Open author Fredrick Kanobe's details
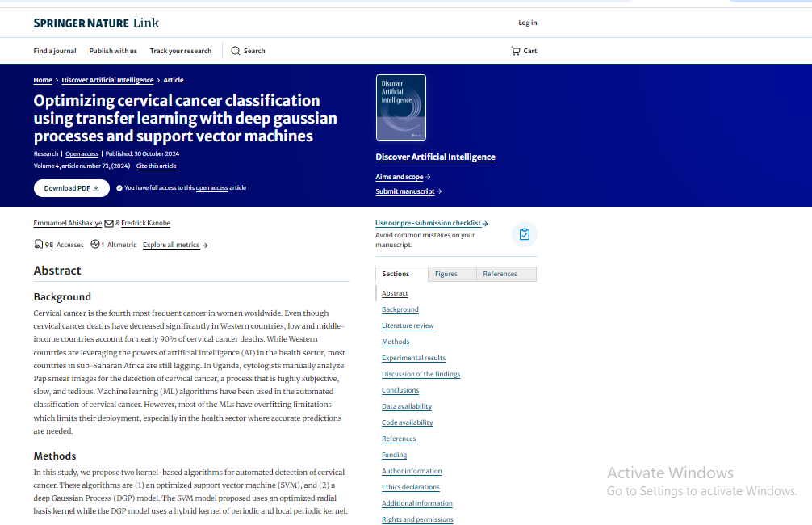 145,223
